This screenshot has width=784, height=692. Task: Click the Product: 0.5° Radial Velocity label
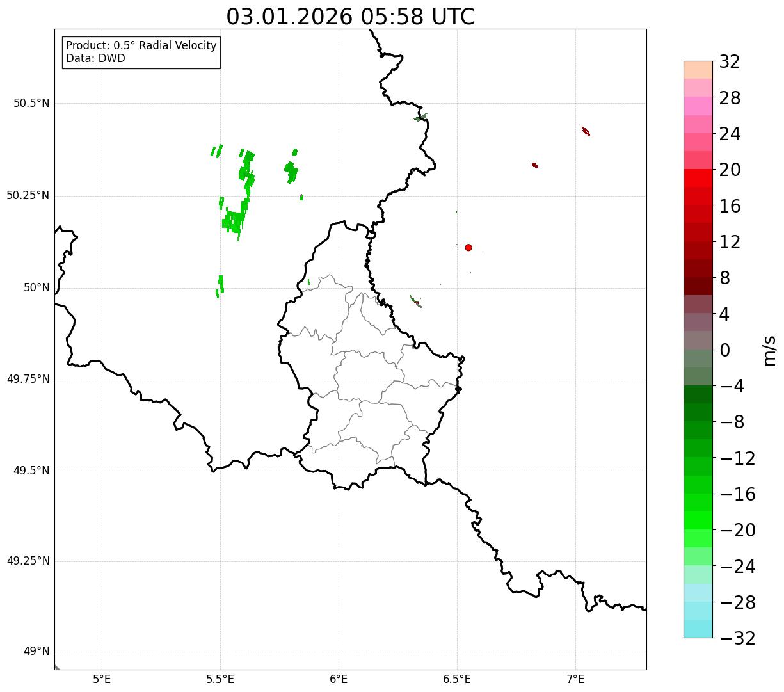(x=141, y=46)
